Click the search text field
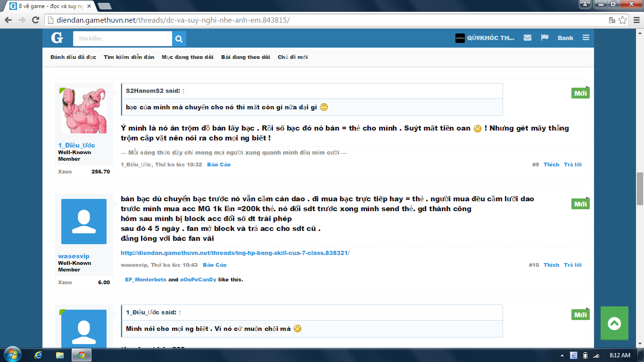Viewport: 644px width, 362px height. tap(123, 39)
